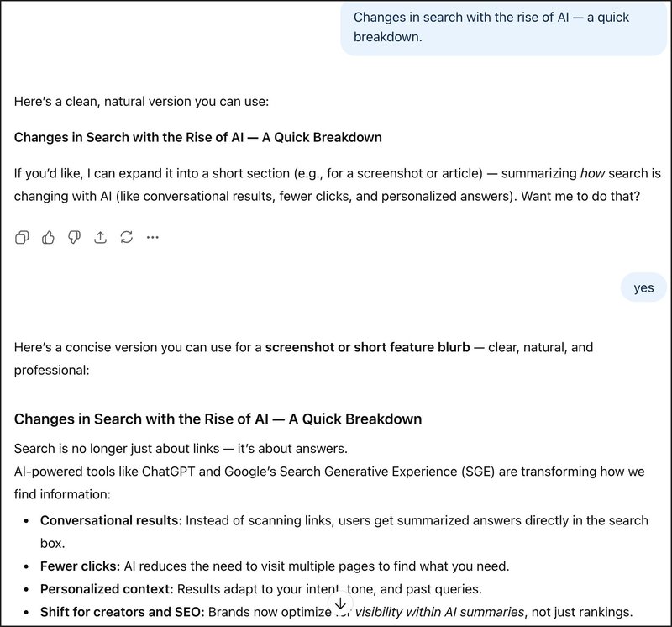The width and height of the screenshot is (672, 627).
Task: Click the 'Fewer clicks:' bullet label
Action: [80, 566]
